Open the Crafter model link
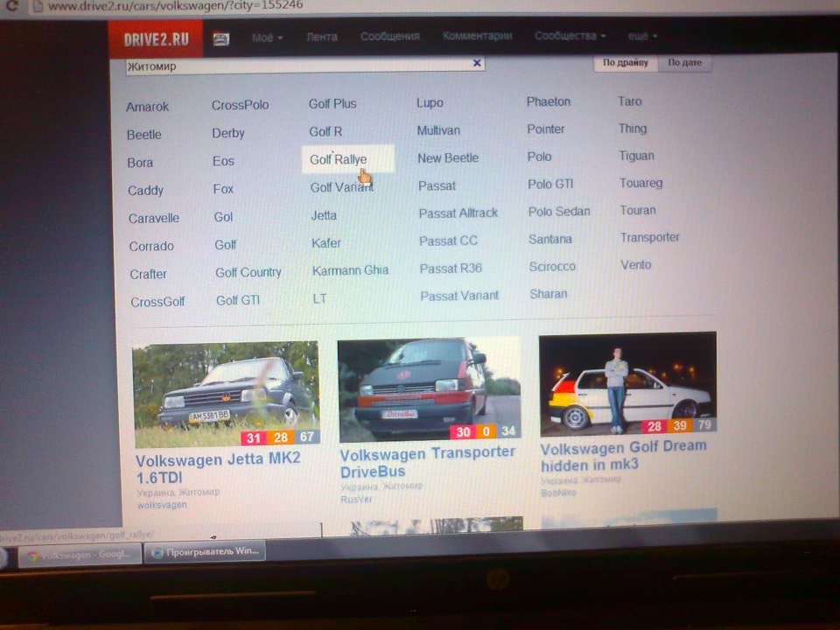Image resolution: width=840 pixels, height=630 pixels. (148, 274)
